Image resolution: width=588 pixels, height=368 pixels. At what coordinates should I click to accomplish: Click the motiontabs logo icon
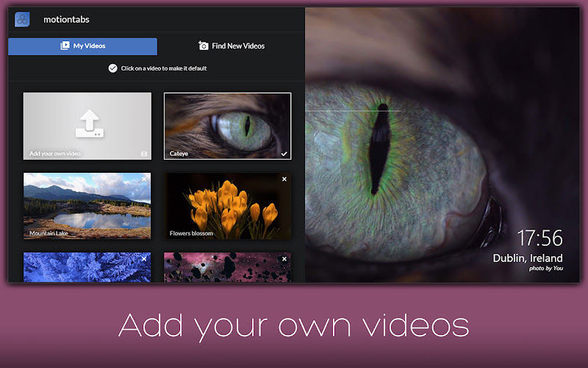[22, 20]
